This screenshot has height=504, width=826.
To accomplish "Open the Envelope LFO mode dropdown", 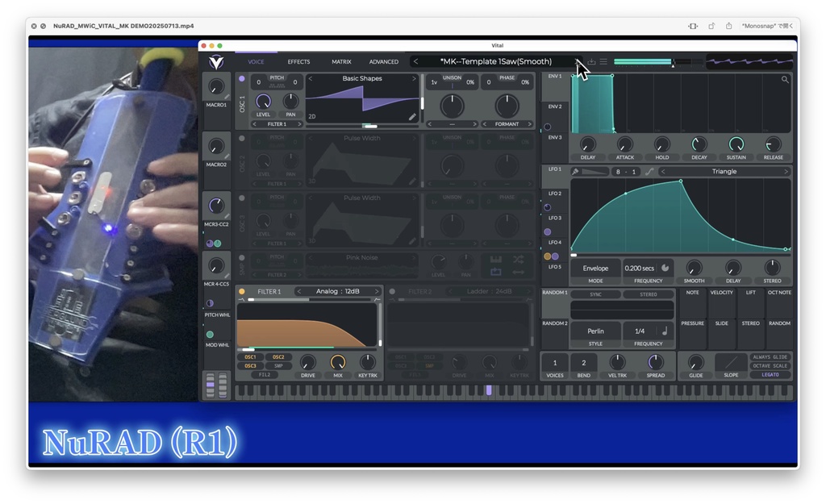I will click(595, 268).
